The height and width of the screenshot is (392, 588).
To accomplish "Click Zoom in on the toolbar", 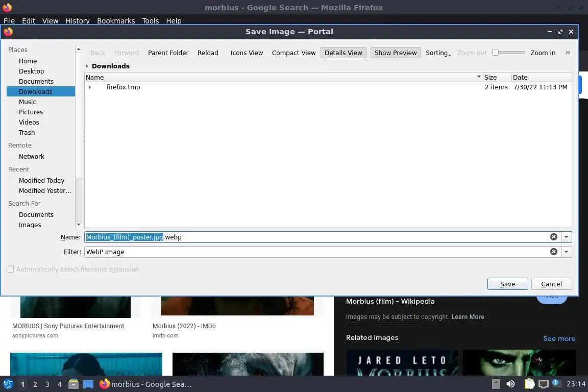I will tap(543, 53).
